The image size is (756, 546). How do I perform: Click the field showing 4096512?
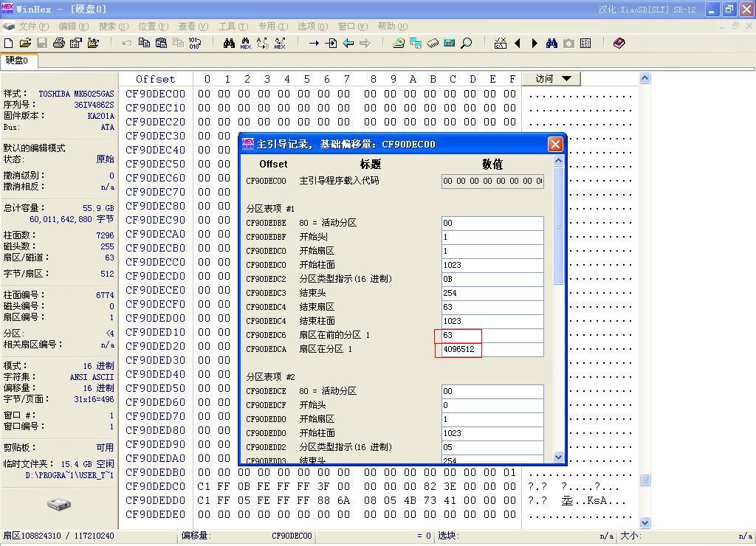[x=492, y=350]
